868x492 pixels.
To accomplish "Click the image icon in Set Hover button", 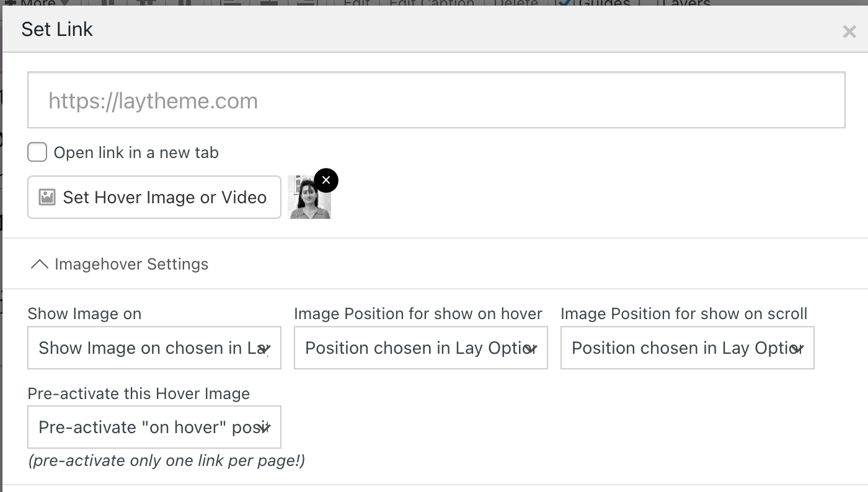I will (47, 197).
